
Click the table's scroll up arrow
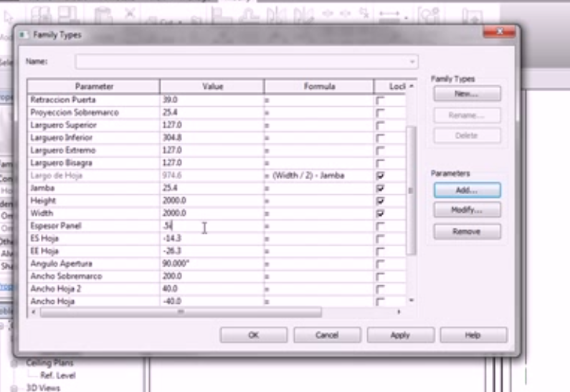point(412,86)
